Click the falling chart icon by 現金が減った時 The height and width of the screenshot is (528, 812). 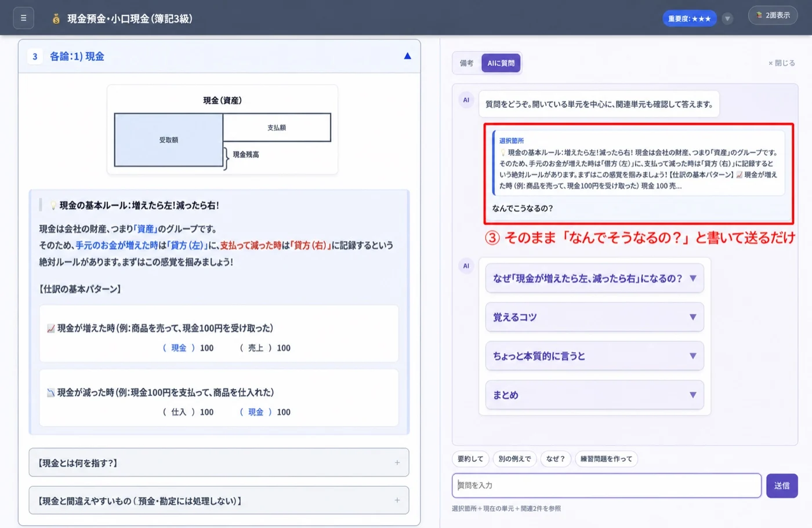pyautogui.click(x=50, y=393)
